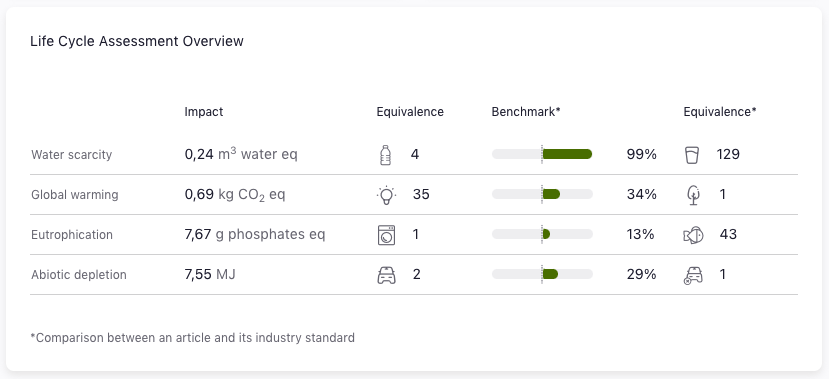The width and height of the screenshot is (829, 379).
Task: Click the fish icon next to 43
Action: (693, 235)
